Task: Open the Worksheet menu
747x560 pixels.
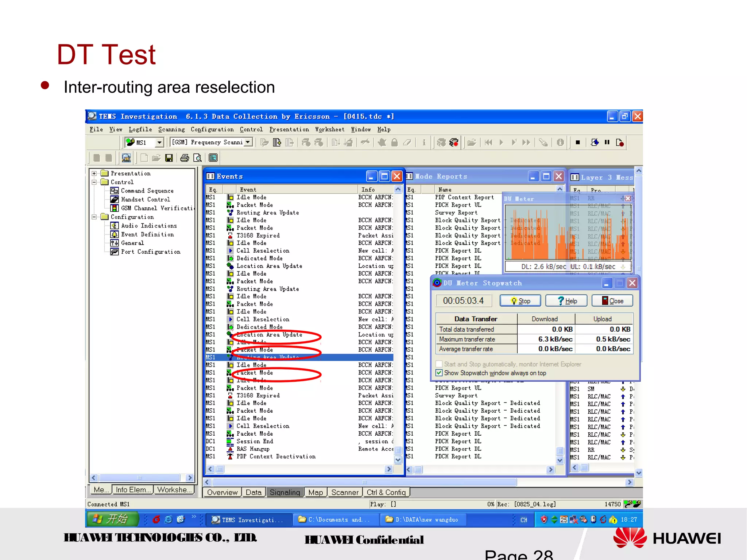Action: click(330, 129)
